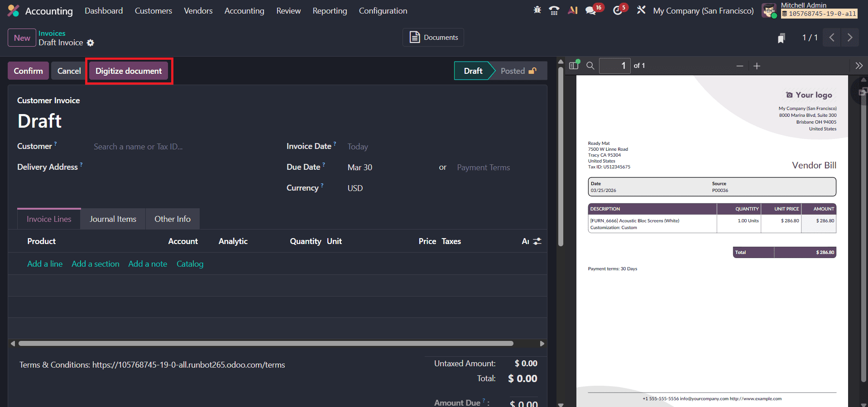Click the column settings adjust icon in invoice lines

[537, 241]
